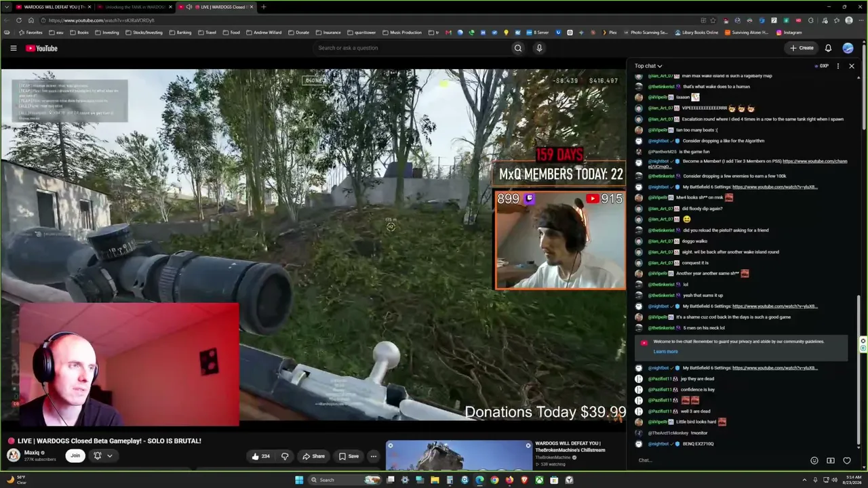Send a Super Chat from the chat bar
This screenshot has width=868, height=488.
coord(831,461)
